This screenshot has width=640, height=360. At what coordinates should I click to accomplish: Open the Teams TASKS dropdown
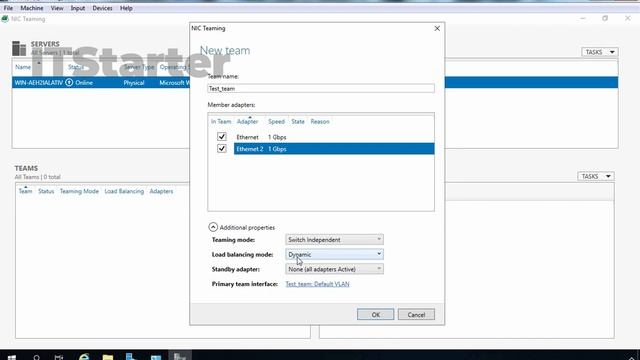(x=596, y=176)
